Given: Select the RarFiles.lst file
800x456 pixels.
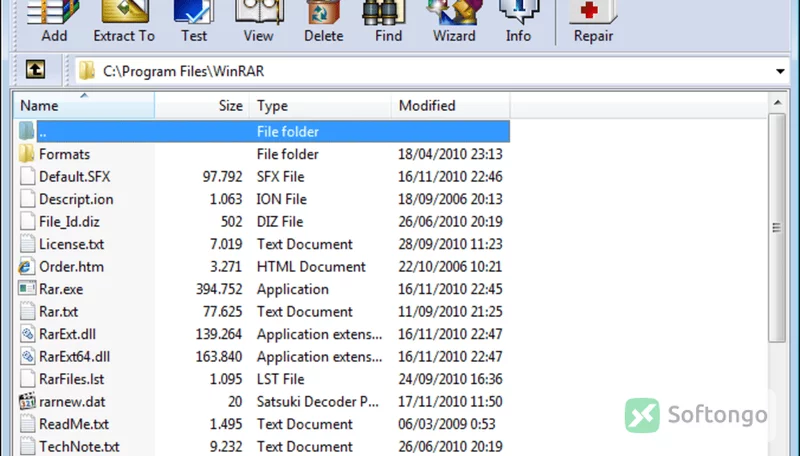Looking at the screenshot, I should click(x=263, y=379).
